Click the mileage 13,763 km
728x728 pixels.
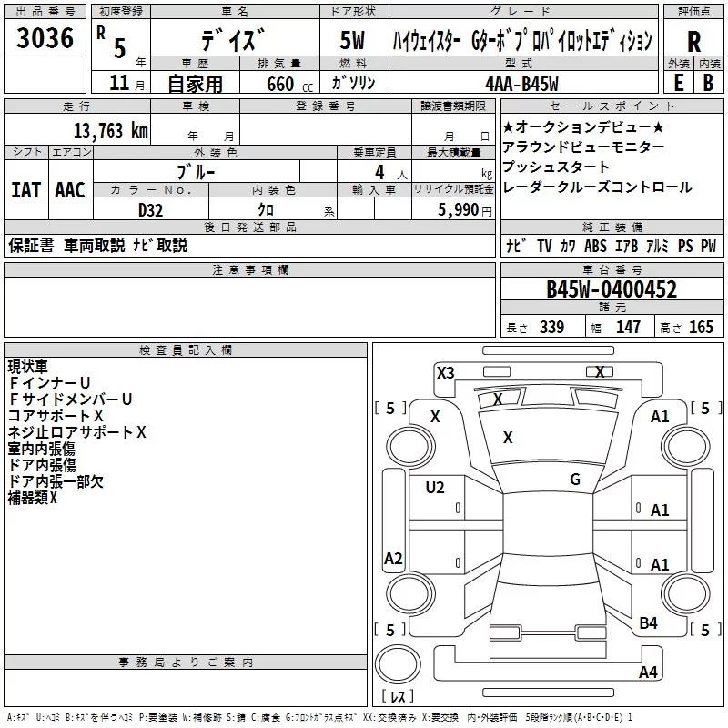click(110, 131)
